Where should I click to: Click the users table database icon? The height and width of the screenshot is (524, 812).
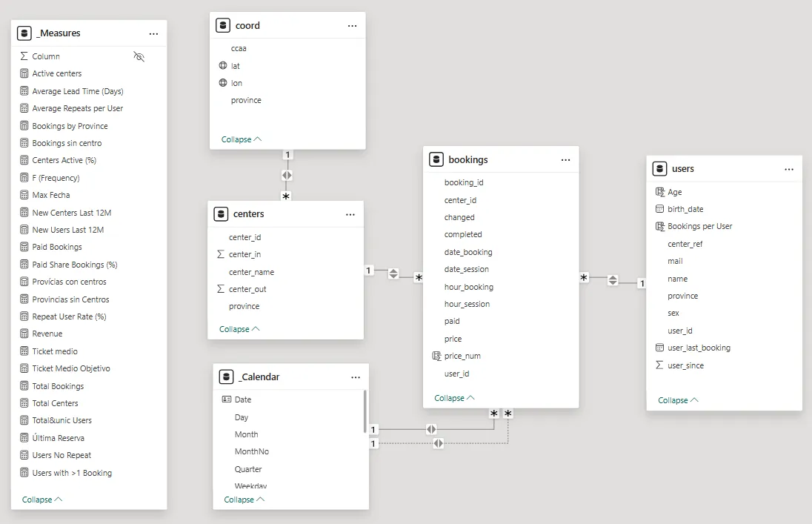pyautogui.click(x=659, y=168)
